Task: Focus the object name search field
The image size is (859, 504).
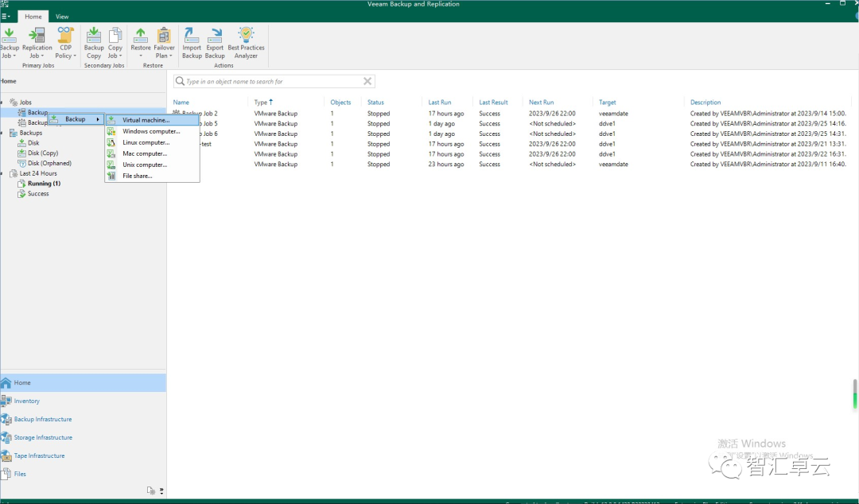Action: (274, 81)
